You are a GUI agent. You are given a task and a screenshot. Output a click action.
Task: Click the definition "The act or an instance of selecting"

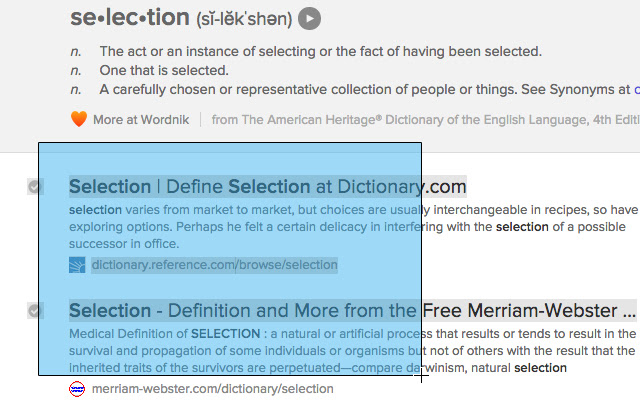(320, 51)
